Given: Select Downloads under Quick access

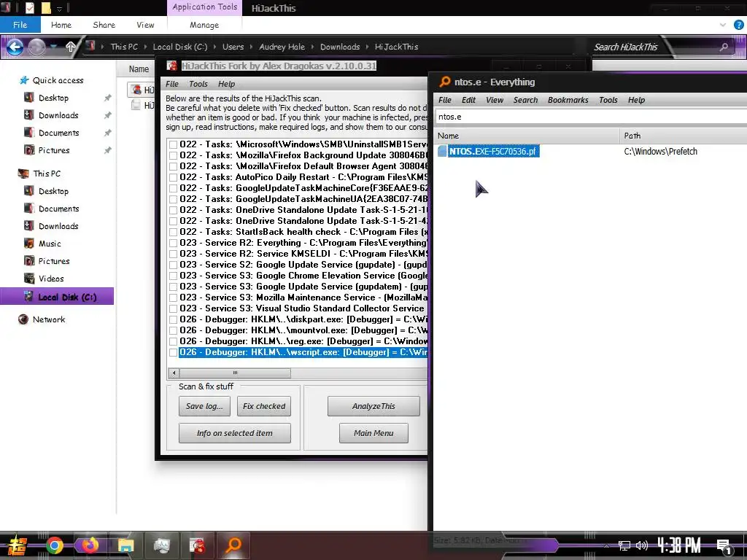Looking at the screenshot, I should [58, 115].
